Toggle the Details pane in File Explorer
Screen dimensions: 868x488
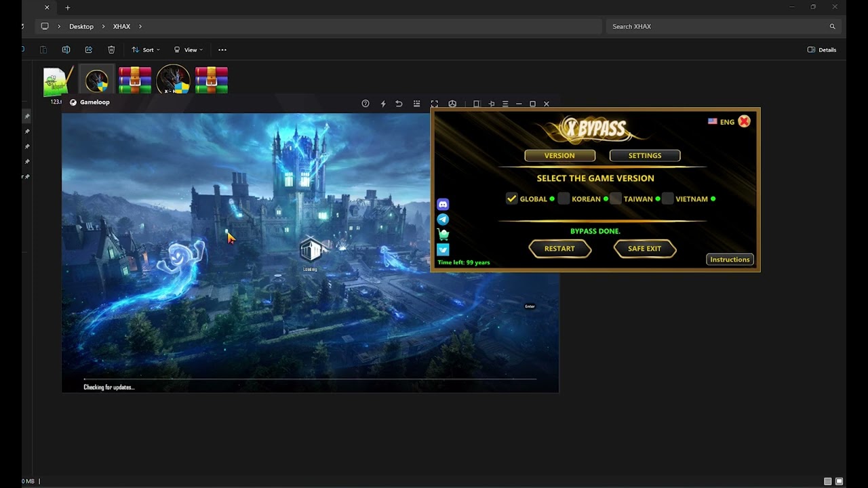[x=822, y=49]
